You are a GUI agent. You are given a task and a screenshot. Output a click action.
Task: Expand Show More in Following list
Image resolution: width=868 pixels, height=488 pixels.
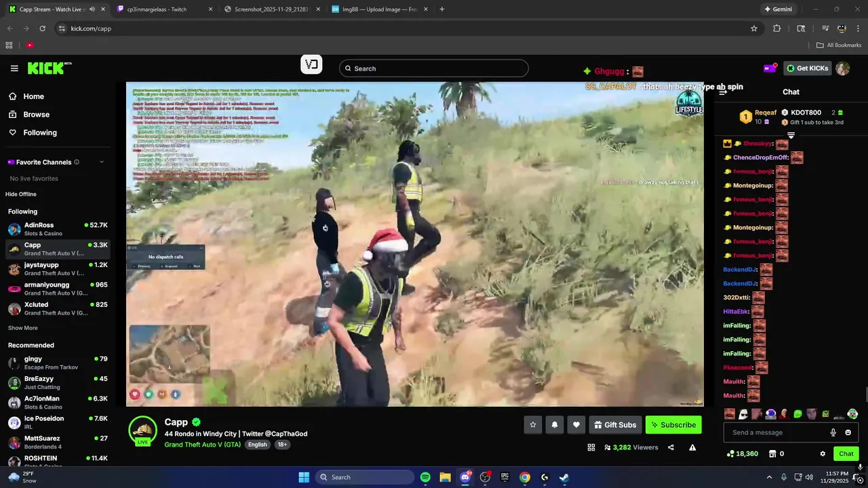coord(23,328)
